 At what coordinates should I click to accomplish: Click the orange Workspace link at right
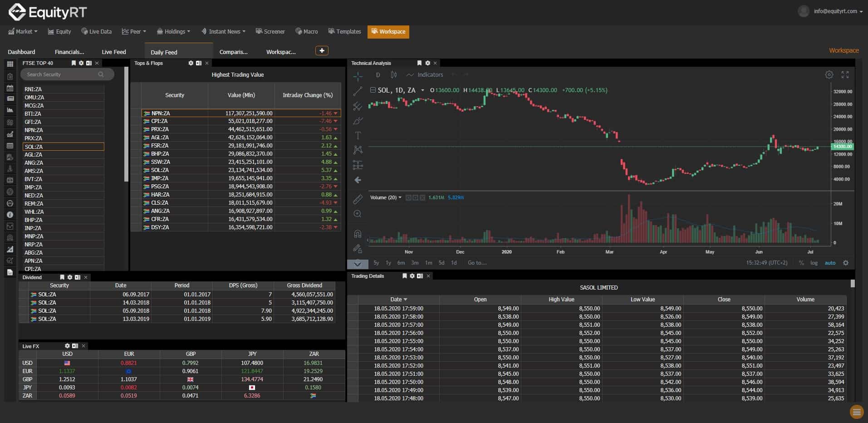tap(843, 50)
